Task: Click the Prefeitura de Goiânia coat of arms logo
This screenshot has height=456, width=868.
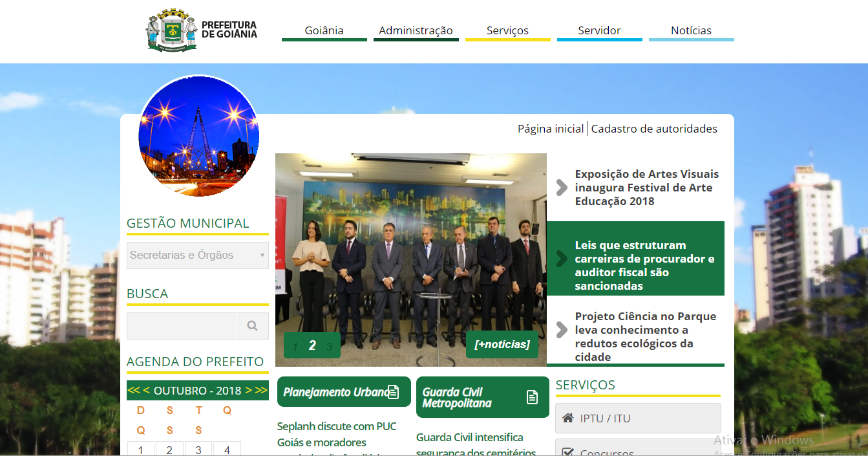Action: click(x=171, y=28)
